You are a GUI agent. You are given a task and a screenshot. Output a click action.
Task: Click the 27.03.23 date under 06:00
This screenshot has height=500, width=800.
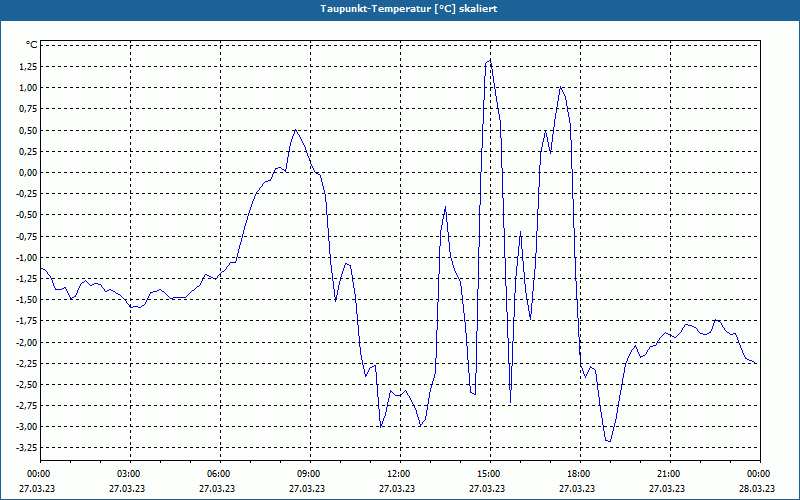(217, 489)
